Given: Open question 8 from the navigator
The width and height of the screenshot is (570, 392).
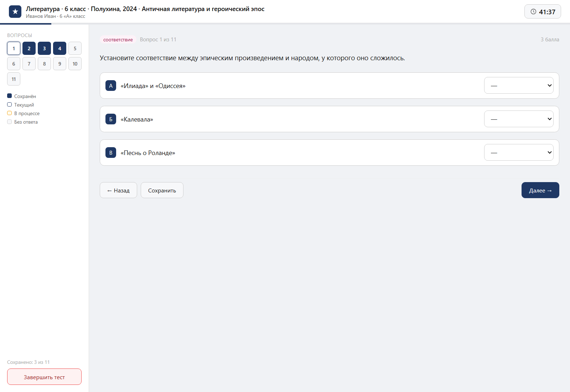Looking at the screenshot, I should click(x=44, y=64).
